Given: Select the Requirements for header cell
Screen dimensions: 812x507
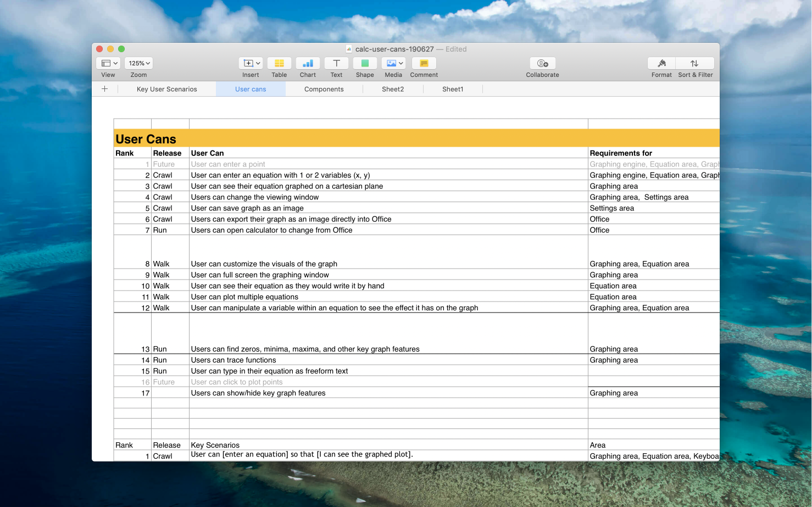Looking at the screenshot, I should click(x=654, y=153).
